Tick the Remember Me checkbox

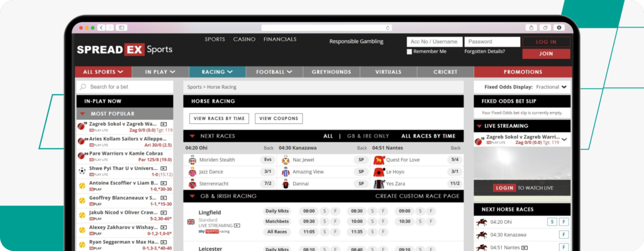click(409, 52)
